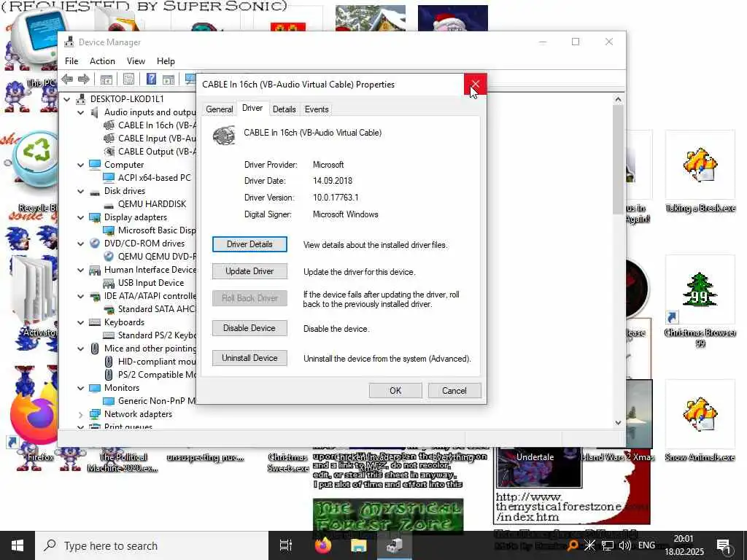The width and height of the screenshot is (747, 560).
Task: Click Cancel in the Properties dialog
Action: tap(454, 391)
